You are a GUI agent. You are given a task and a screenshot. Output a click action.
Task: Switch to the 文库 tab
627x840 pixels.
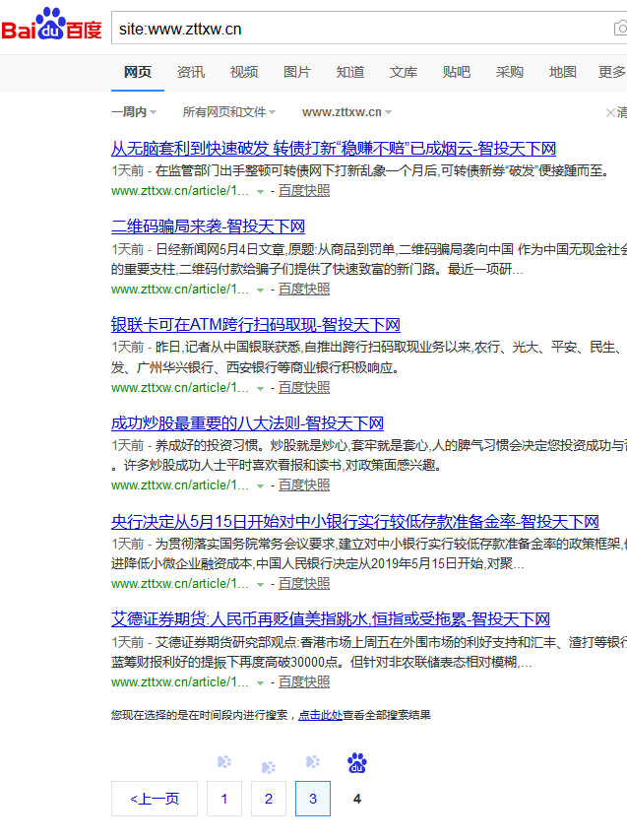point(404,72)
